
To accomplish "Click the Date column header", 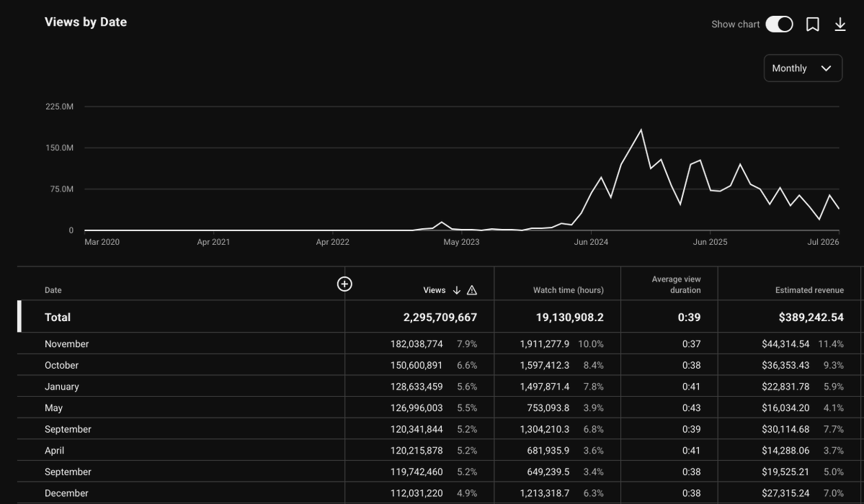I will tap(53, 290).
